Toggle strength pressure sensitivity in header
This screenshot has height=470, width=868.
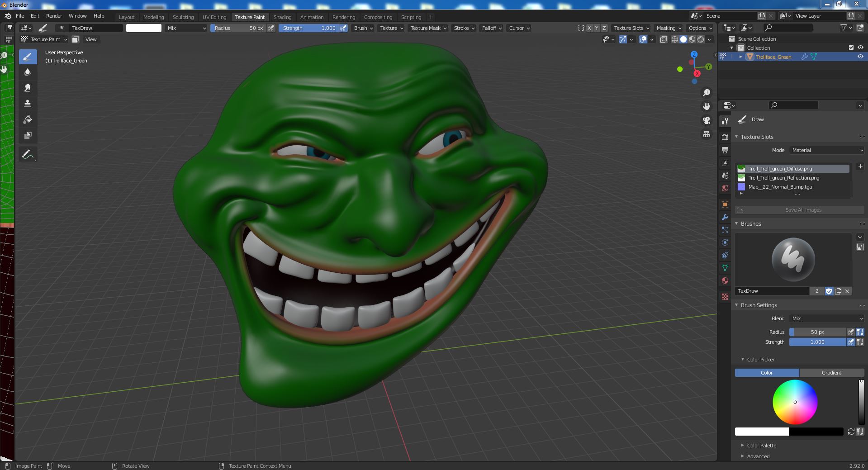pyautogui.click(x=344, y=28)
